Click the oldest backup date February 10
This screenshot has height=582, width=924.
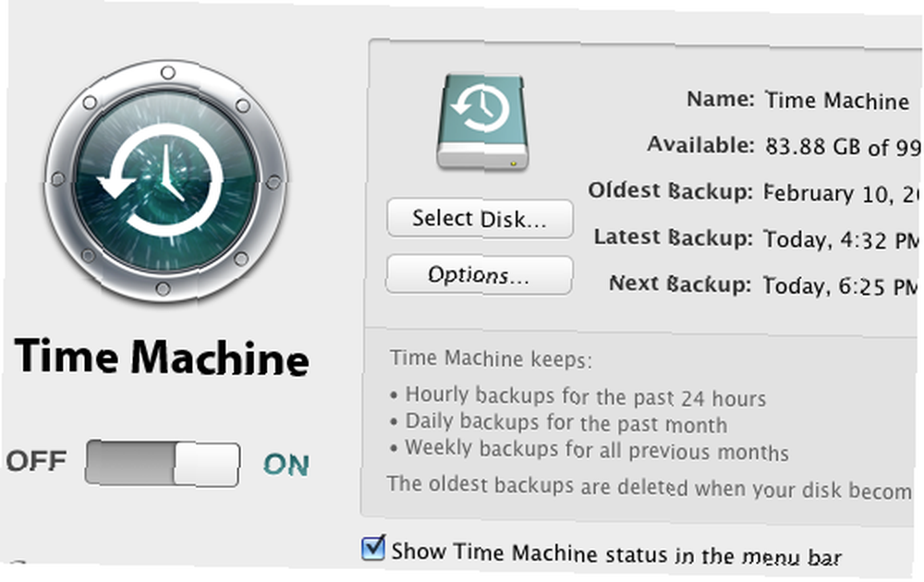point(841,194)
